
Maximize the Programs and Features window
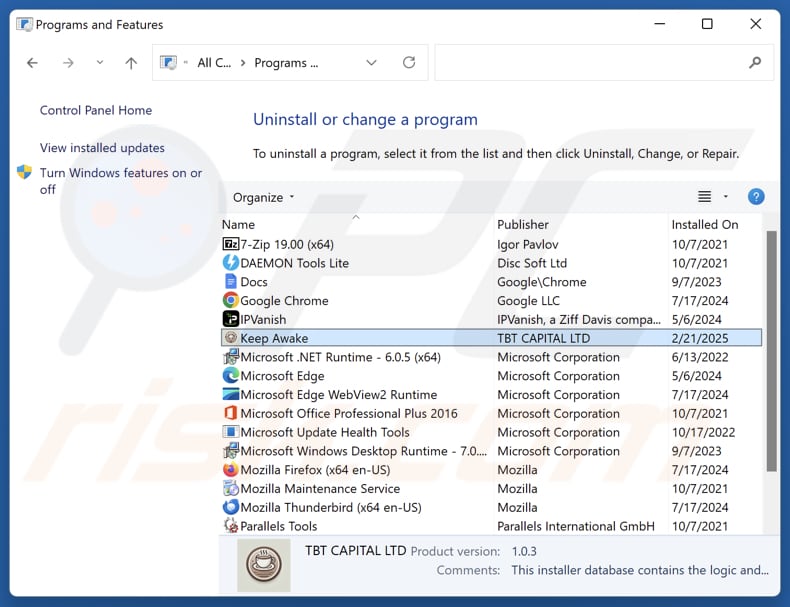click(707, 24)
